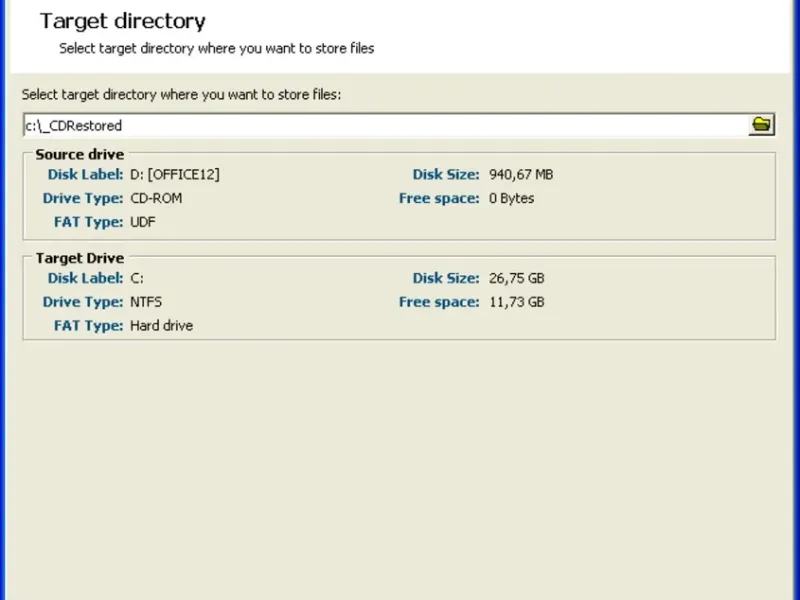Select the 'NTFS' drive type value
This screenshot has width=800, height=600.
[146, 302]
